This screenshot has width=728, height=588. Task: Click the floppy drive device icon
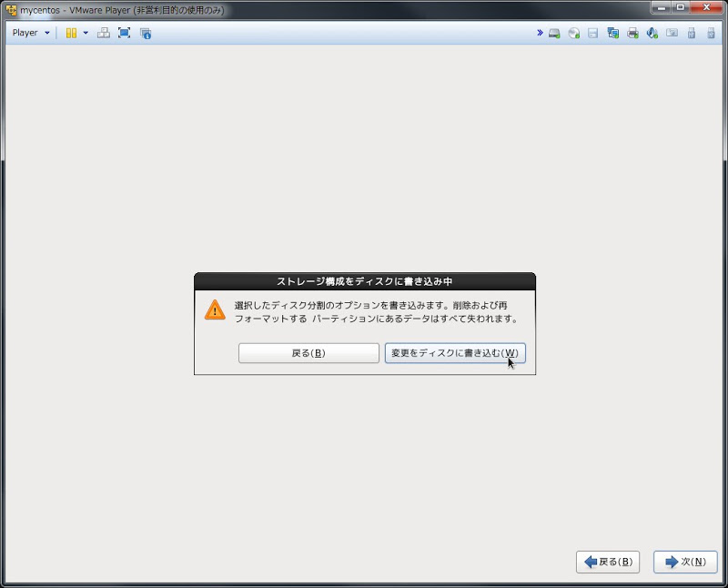coord(594,33)
